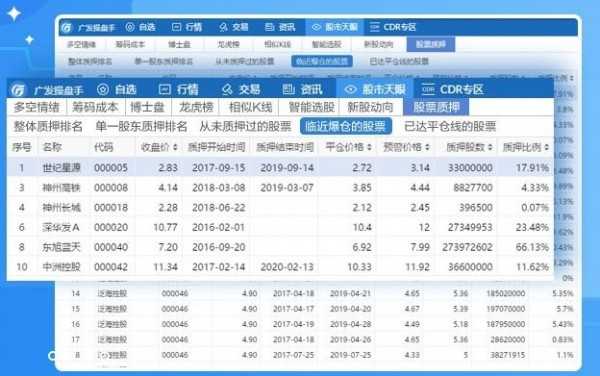Switch to 新股动向 tab in front panel
This screenshot has width=600, height=376.
click(x=370, y=107)
